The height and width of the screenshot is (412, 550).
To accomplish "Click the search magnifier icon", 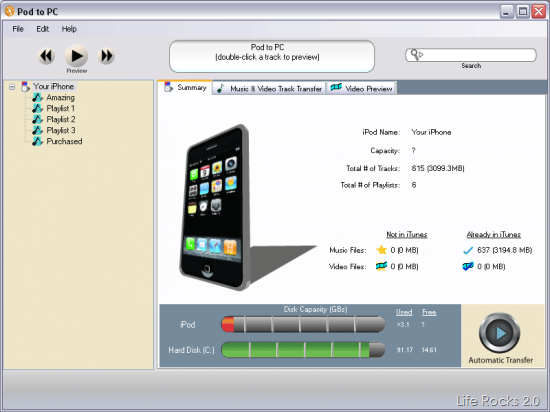I will point(417,55).
